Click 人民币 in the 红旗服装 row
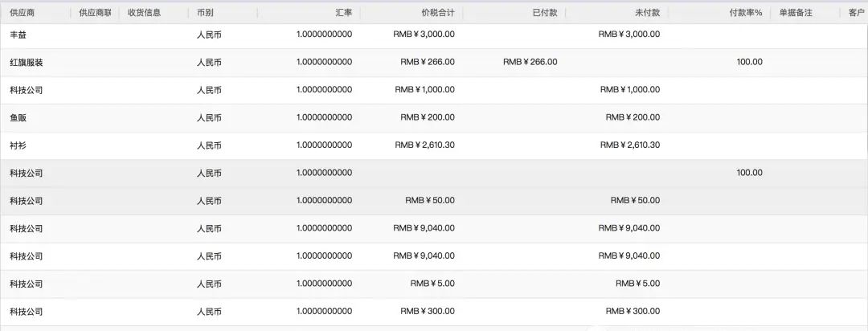The image size is (868, 331). click(x=209, y=62)
